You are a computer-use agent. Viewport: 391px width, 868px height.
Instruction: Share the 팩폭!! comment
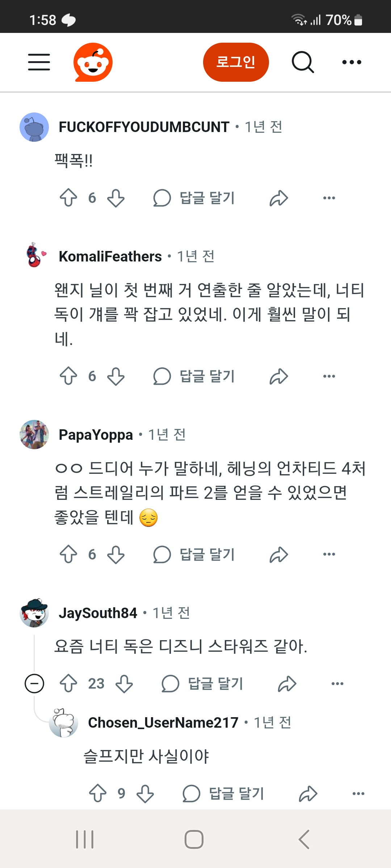pos(279,198)
